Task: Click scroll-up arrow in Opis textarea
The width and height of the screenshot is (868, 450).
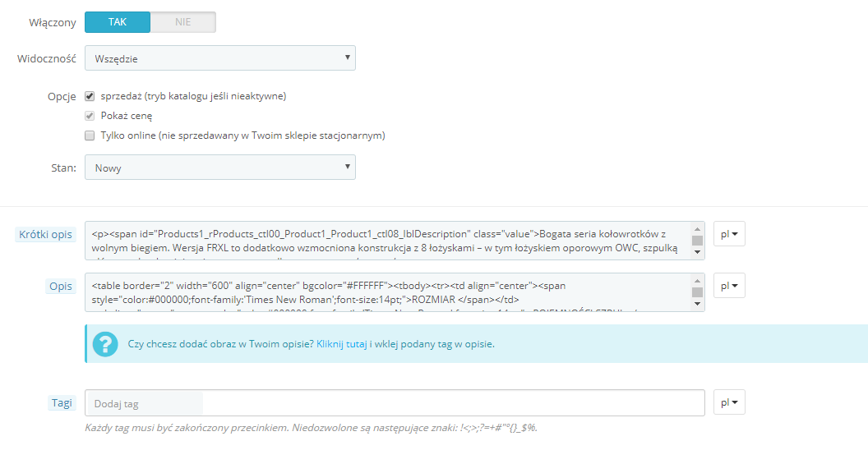Action: (697, 280)
